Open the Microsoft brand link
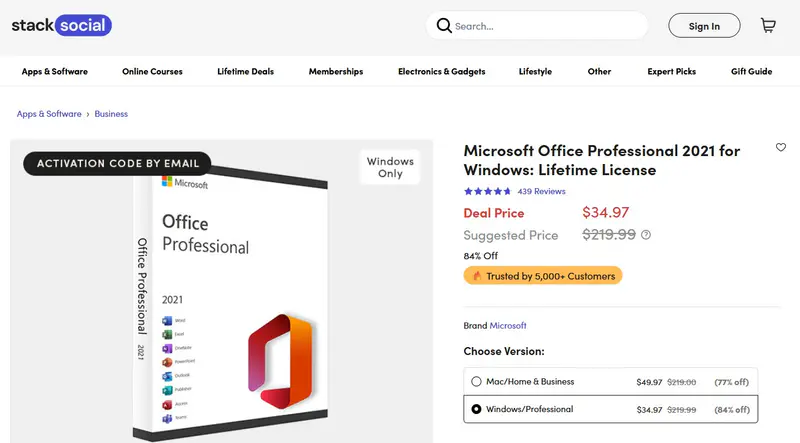Image resolution: width=800 pixels, height=443 pixels. (x=508, y=326)
